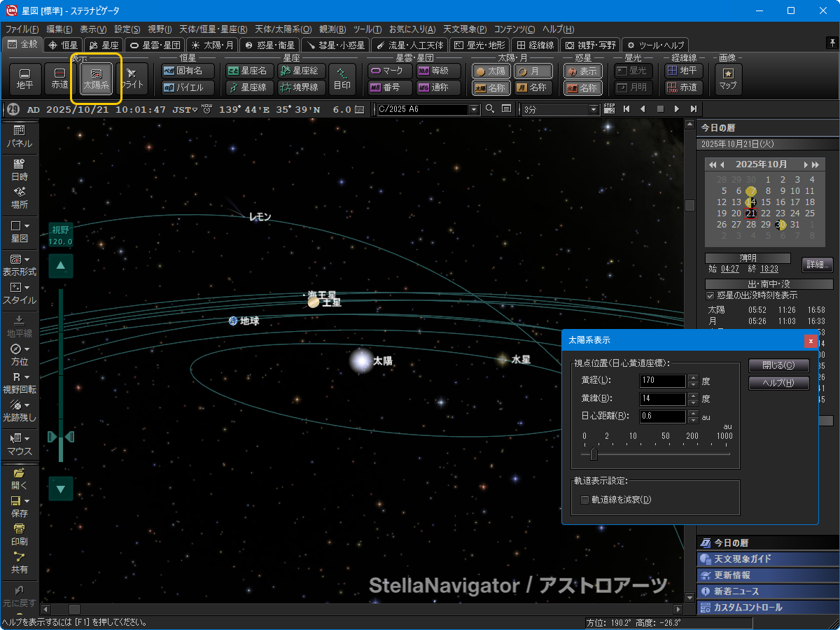840x630 pixels.
Task: Open the 場所 location sidebar icon
Action: [19, 198]
